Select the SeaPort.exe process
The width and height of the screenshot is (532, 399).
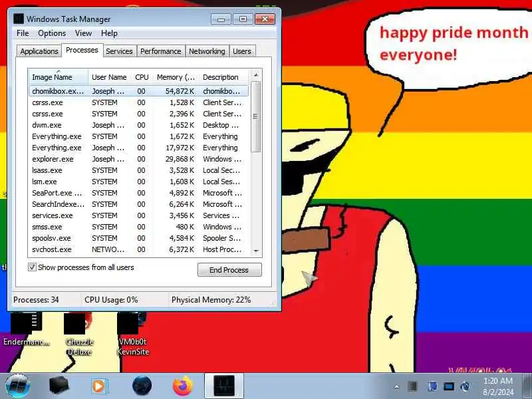pos(138,193)
